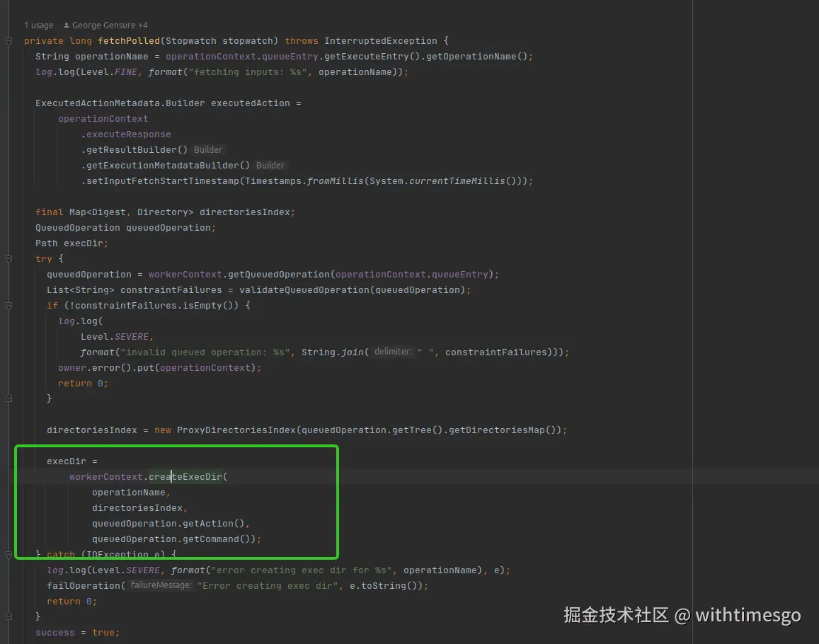
Task: Click the String.join call
Action: [x=332, y=352]
